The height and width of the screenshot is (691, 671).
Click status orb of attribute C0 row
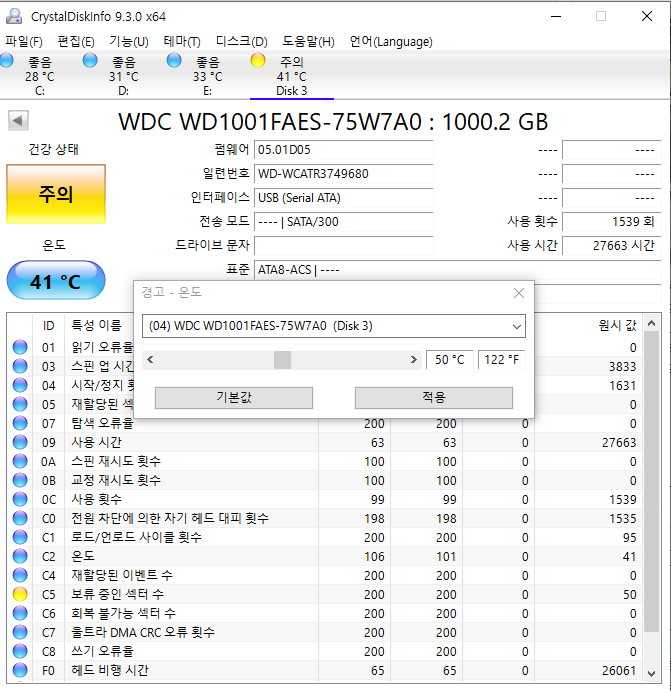click(x=20, y=518)
